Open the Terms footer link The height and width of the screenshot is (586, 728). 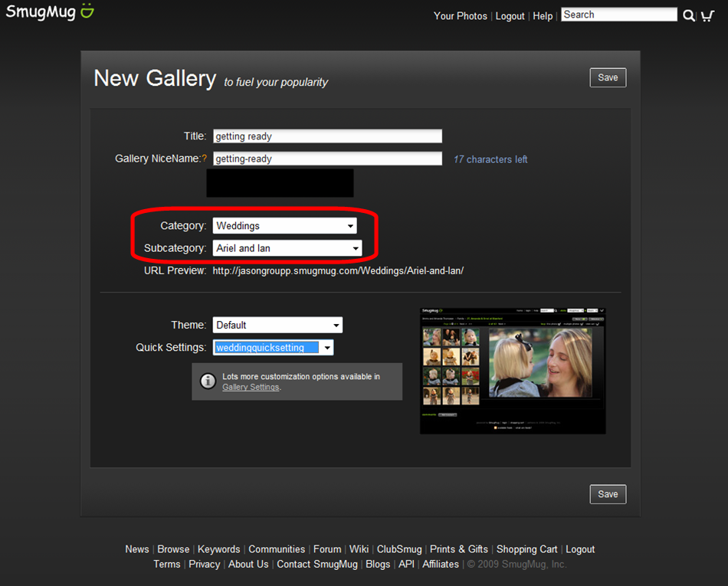coord(167,565)
